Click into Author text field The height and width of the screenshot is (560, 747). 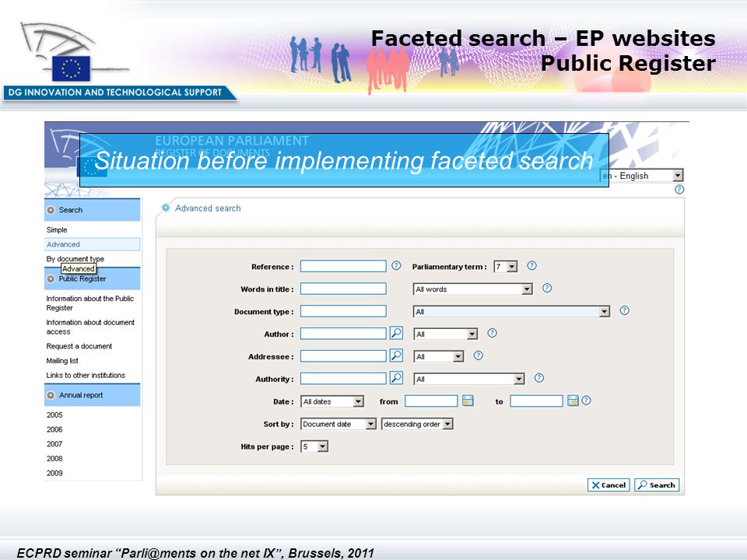pyautogui.click(x=343, y=334)
